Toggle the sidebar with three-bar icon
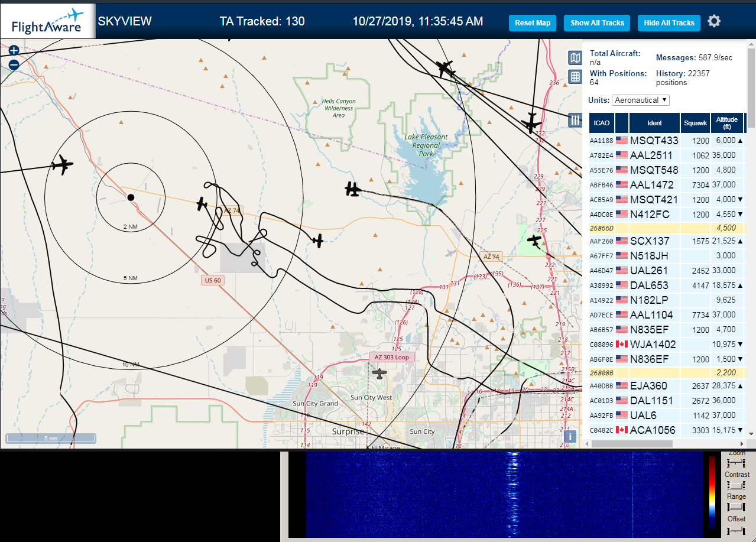 pyautogui.click(x=575, y=120)
